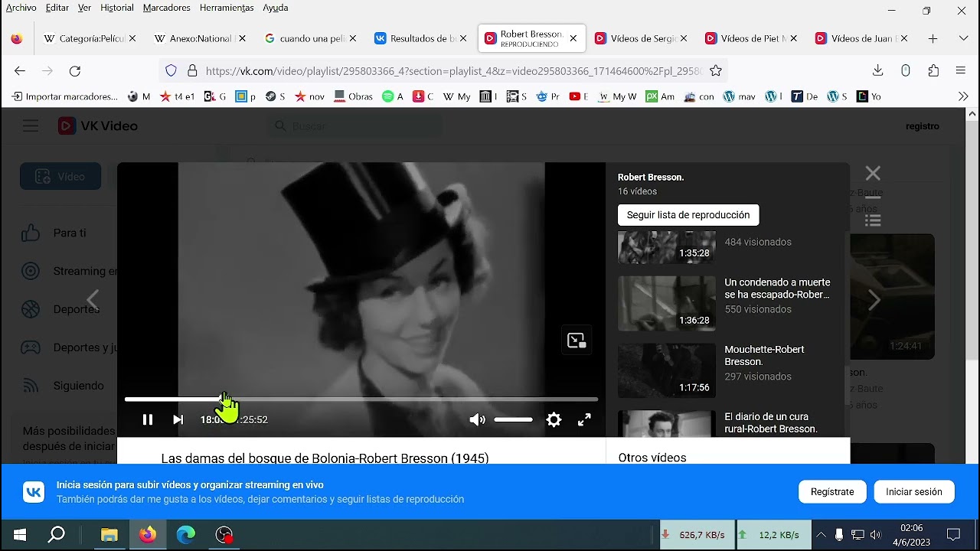The height and width of the screenshot is (551, 980).
Task: Open video settings gear
Action: pyautogui.click(x=554, y=419)
